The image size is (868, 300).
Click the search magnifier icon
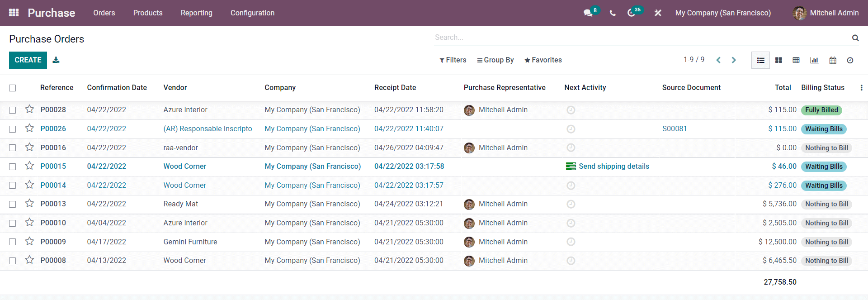pos(855,38)
